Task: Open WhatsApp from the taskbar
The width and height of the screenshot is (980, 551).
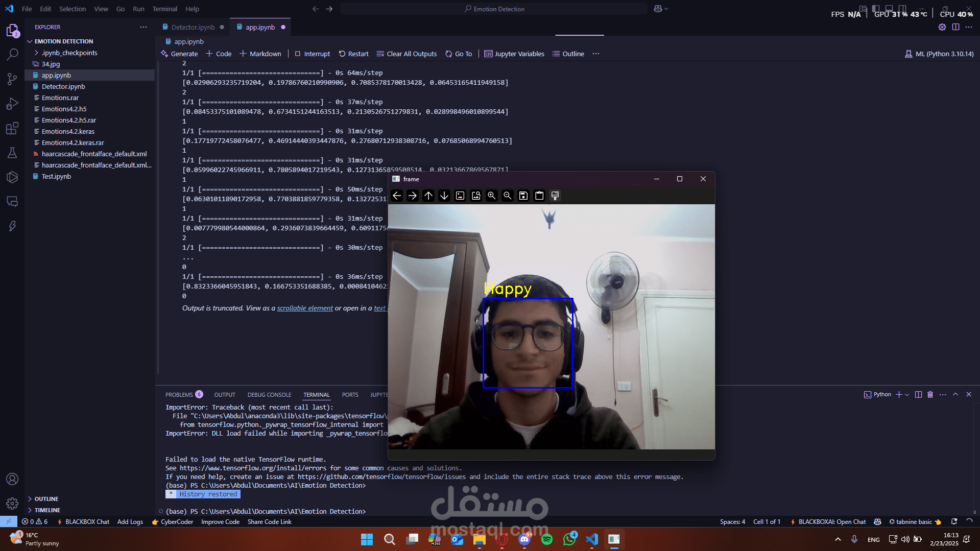Action: [569, 539]
